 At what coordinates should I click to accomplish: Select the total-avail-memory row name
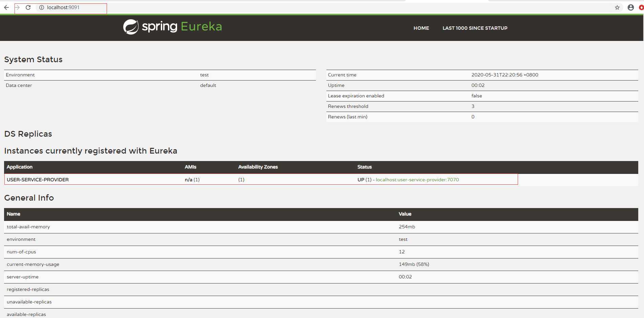pyautogui.click(x=28, y=227)
